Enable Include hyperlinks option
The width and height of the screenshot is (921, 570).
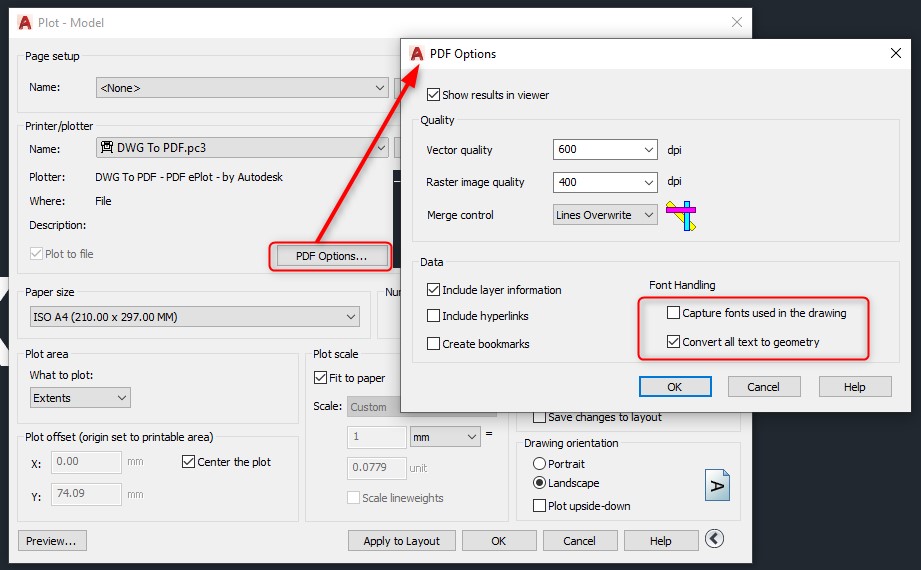(x=433, y=316)
